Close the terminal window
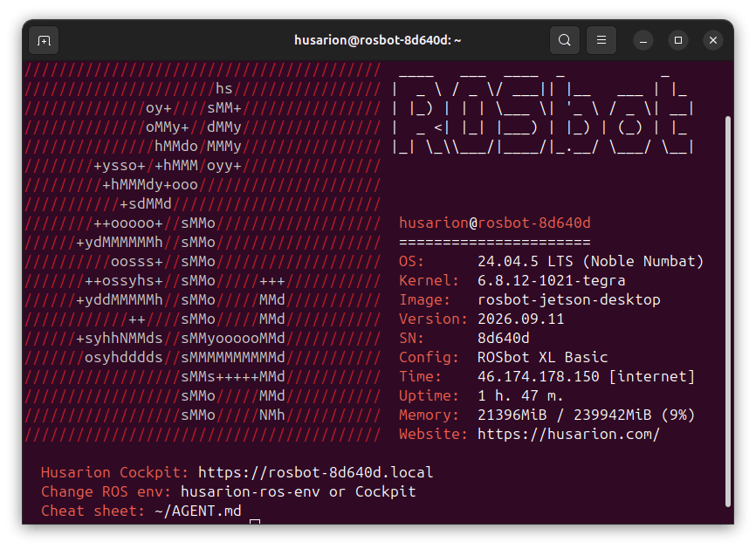Screen dimensions: 756x549 713,40
